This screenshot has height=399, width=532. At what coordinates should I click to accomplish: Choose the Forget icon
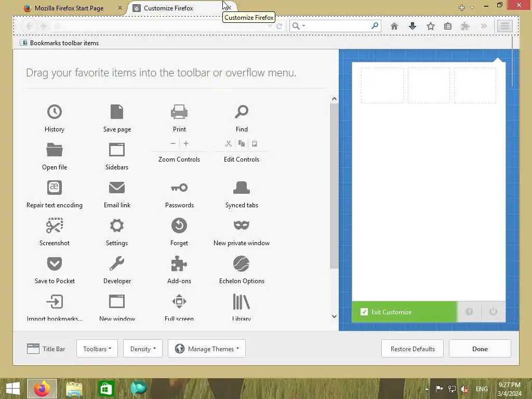click(179, 225)
